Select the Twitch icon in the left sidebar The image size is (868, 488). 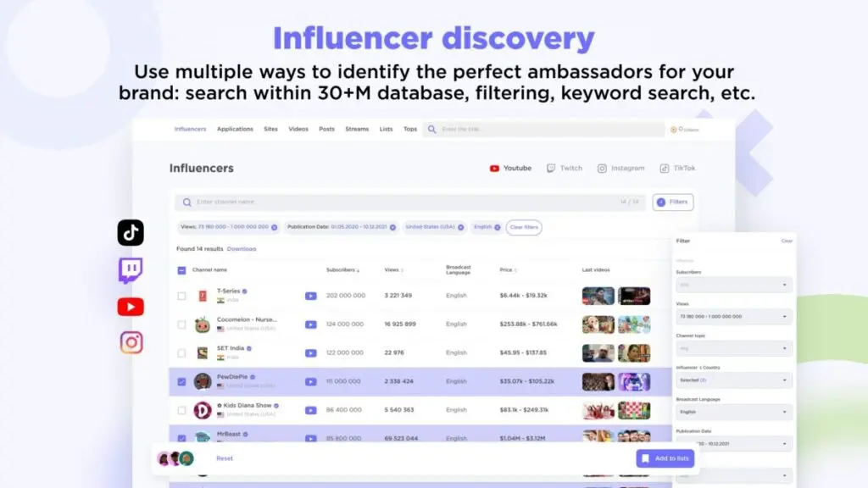[130, 269]
